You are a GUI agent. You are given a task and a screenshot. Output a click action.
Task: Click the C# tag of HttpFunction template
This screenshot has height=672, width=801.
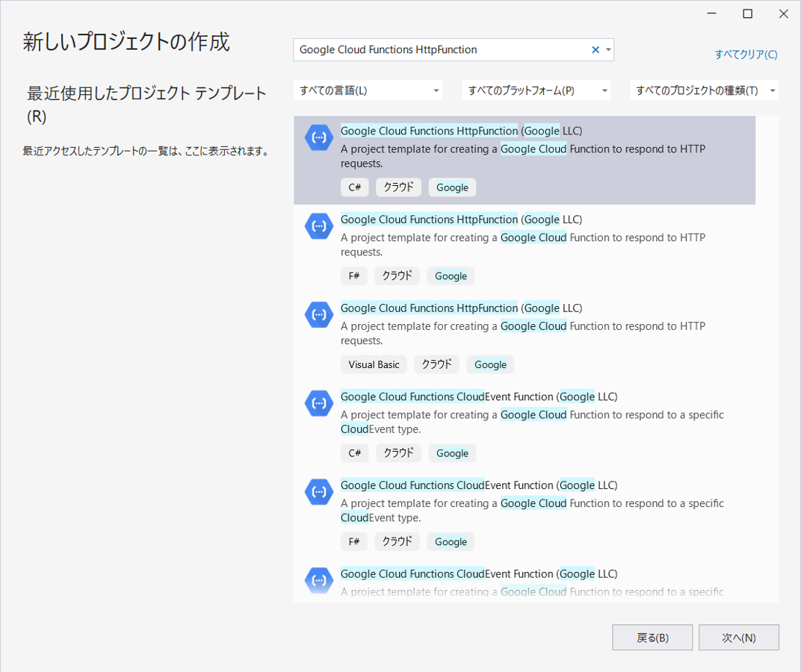[354, 187]
